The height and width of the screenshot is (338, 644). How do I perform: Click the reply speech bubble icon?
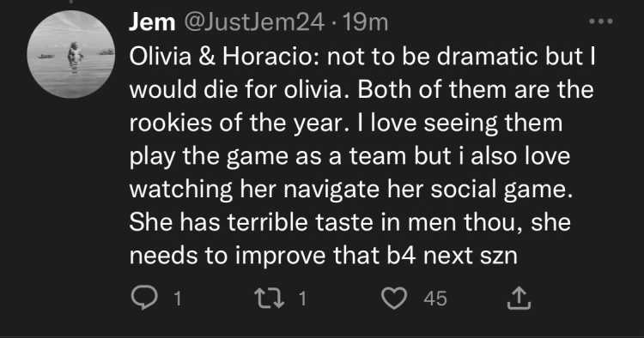coord(144,298)
